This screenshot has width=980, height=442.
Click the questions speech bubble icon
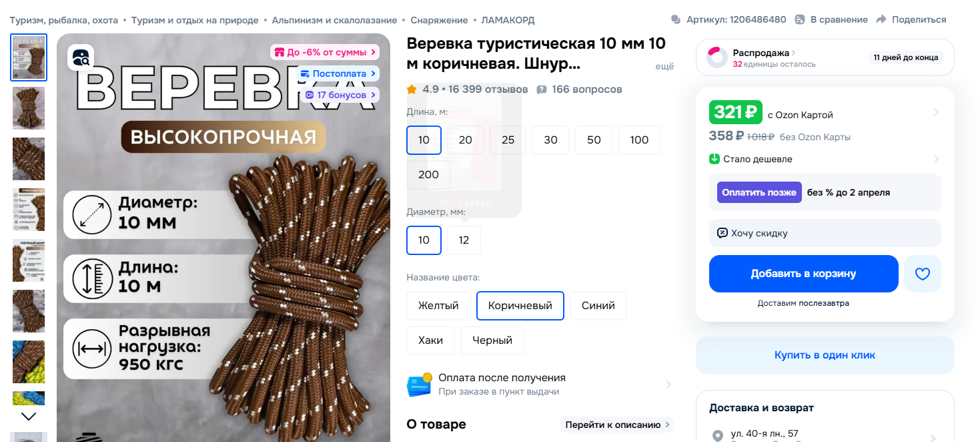click(x=542, y=89)
